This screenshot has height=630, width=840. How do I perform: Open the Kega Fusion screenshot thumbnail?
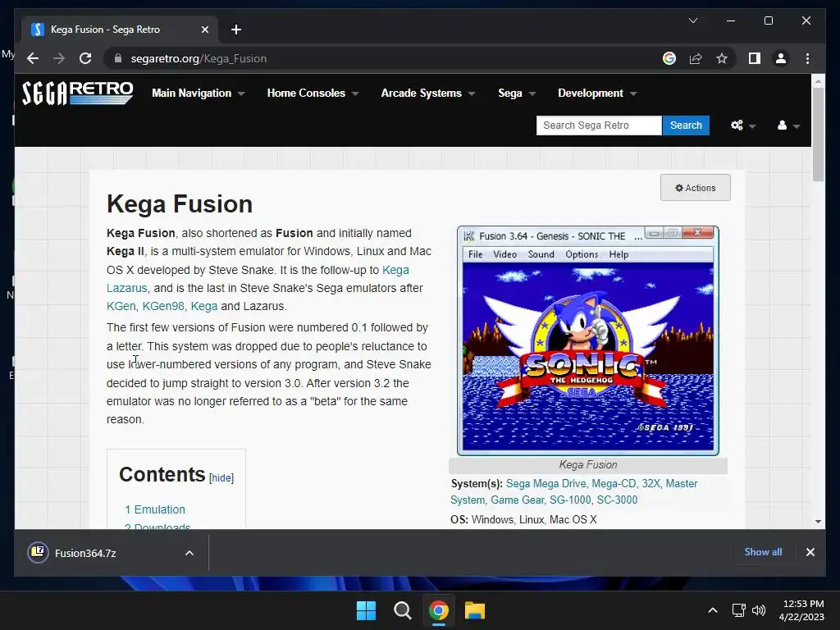587,340
